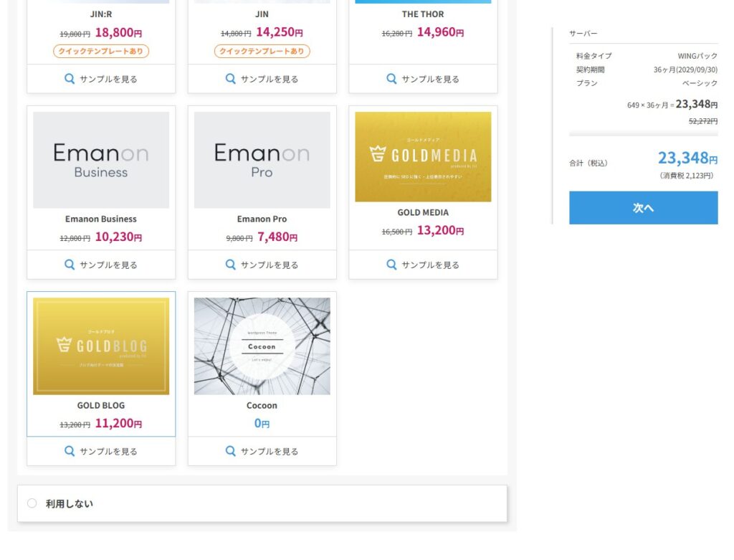Click magnifier icon under JIN card

(x=230, y=79)
